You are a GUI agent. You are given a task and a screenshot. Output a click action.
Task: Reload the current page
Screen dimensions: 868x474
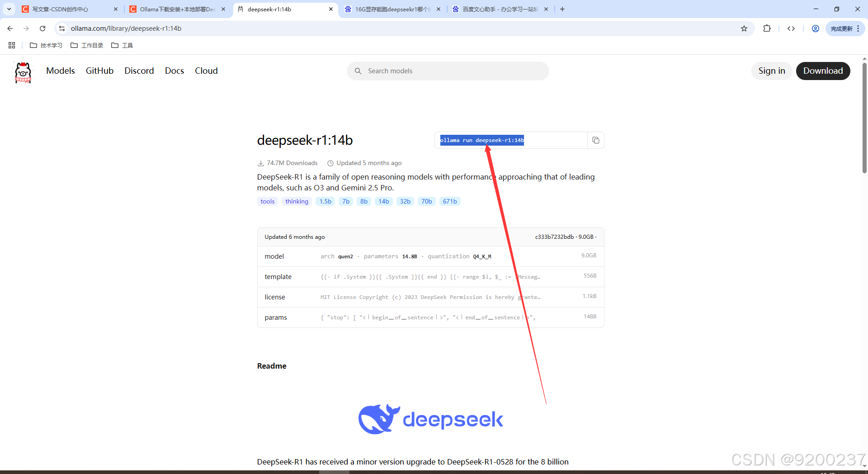coord(42,28)
